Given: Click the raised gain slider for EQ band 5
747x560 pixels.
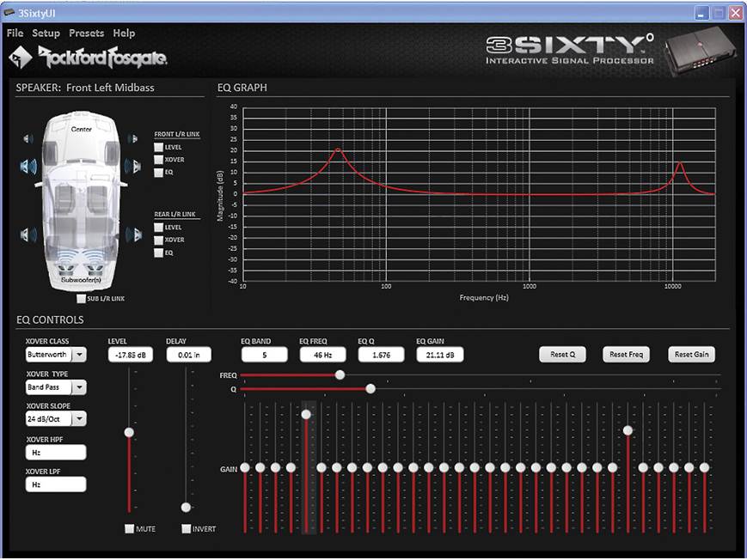Looking at the screenshot, I should click(306, 414).
